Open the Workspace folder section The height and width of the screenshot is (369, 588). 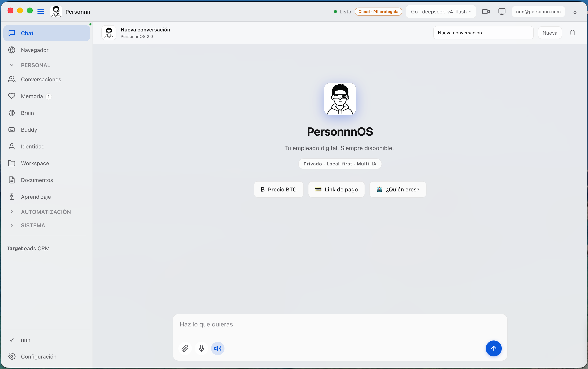click(x=47, y=163)
